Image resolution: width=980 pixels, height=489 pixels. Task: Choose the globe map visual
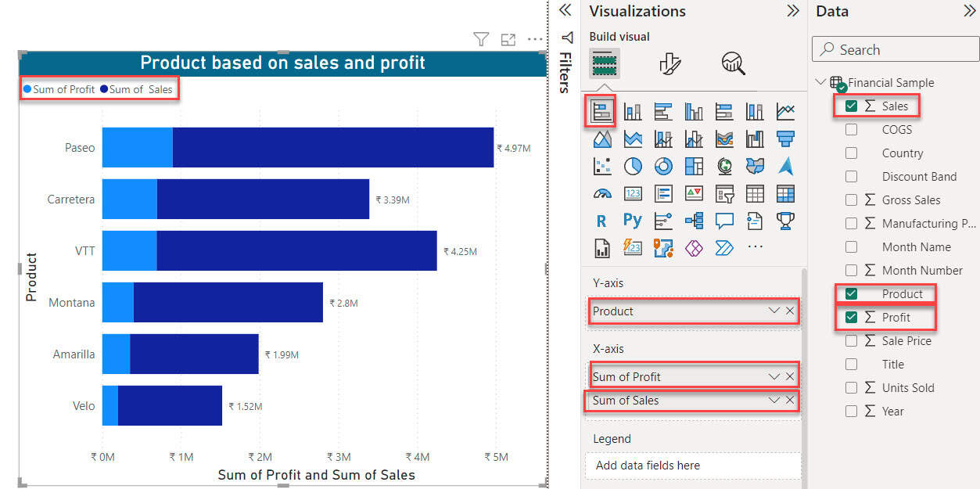click(x=724, y=166)
